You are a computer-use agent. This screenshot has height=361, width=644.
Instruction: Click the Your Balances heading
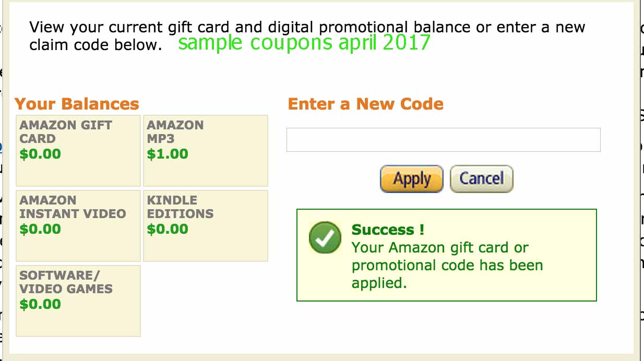pyautogui.click(x=77, y=104)
